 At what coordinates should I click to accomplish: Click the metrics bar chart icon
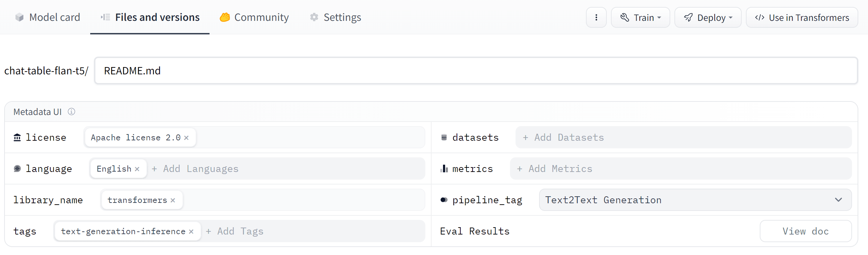(x=444, y=168)
